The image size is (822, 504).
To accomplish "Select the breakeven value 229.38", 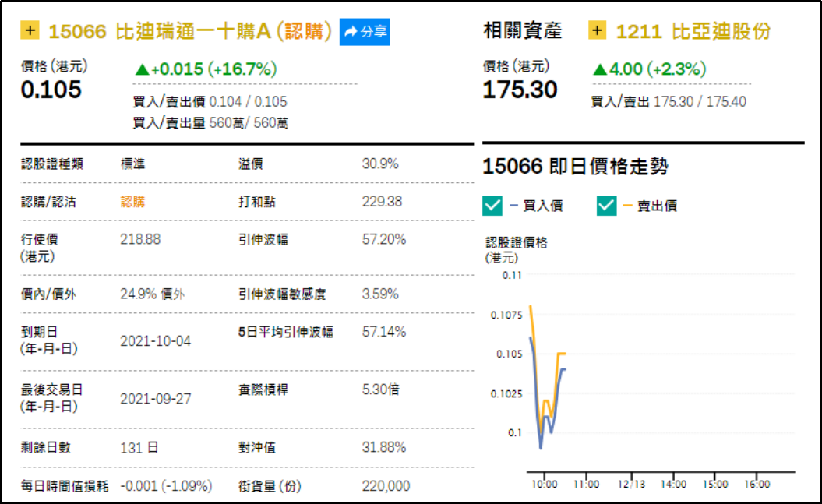I will click(x=382, y=202).
